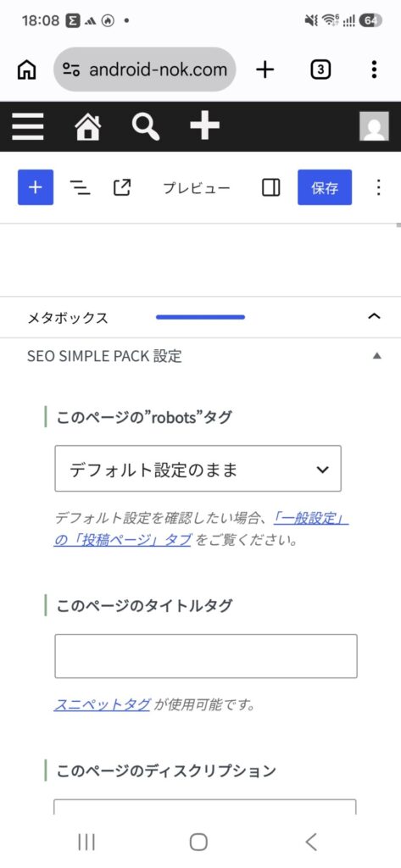Toggle the settings sidebar panel icon
Image resolution: width=401 pixels, height=868 pixels.
[270, 187]
